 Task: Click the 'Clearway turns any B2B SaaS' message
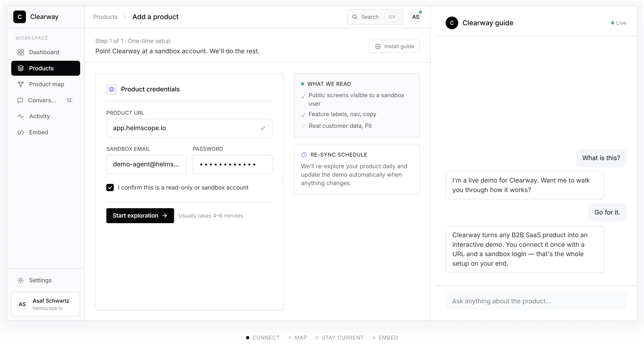pos(525,249)
